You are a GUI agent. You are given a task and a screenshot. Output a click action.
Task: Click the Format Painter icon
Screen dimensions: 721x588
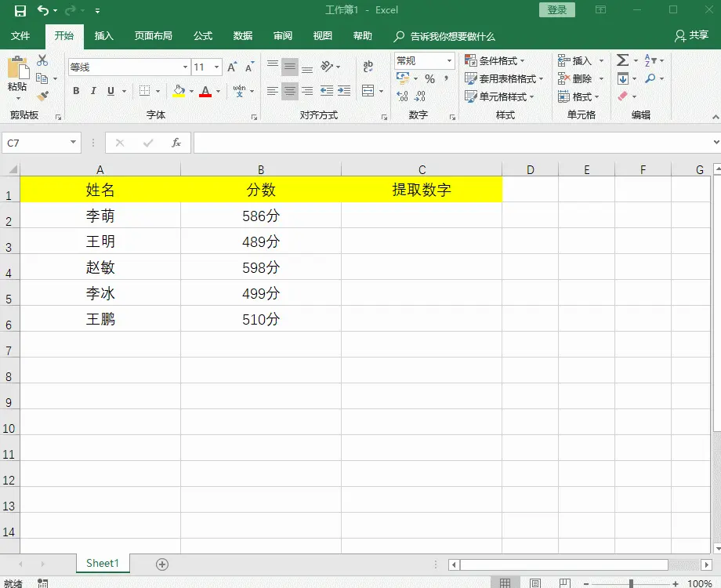(40, 97)
